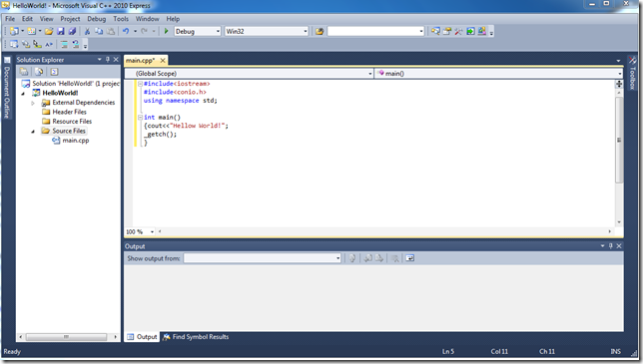643x364 pixels.
Task: Open the View menu
Action: (46, 19)
